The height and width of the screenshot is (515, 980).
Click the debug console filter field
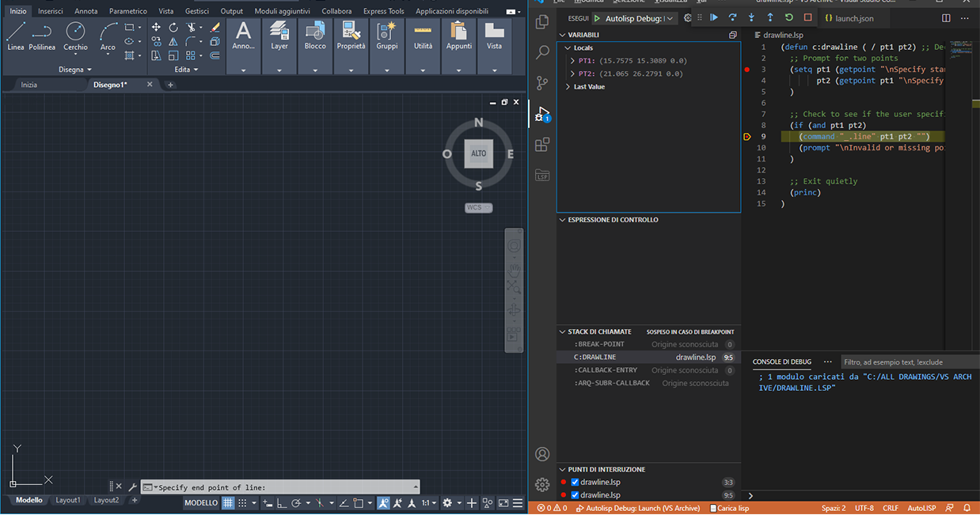pos(902,362)
